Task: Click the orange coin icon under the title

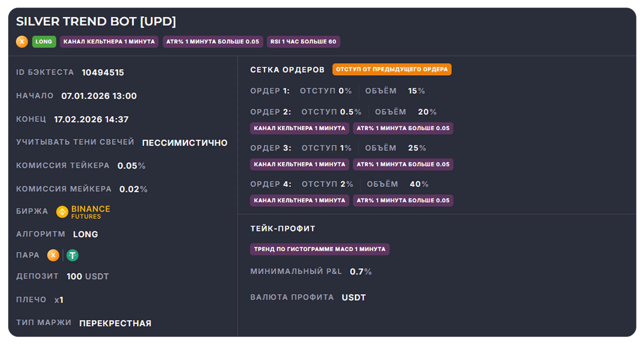Action: (x=22, y=41)
